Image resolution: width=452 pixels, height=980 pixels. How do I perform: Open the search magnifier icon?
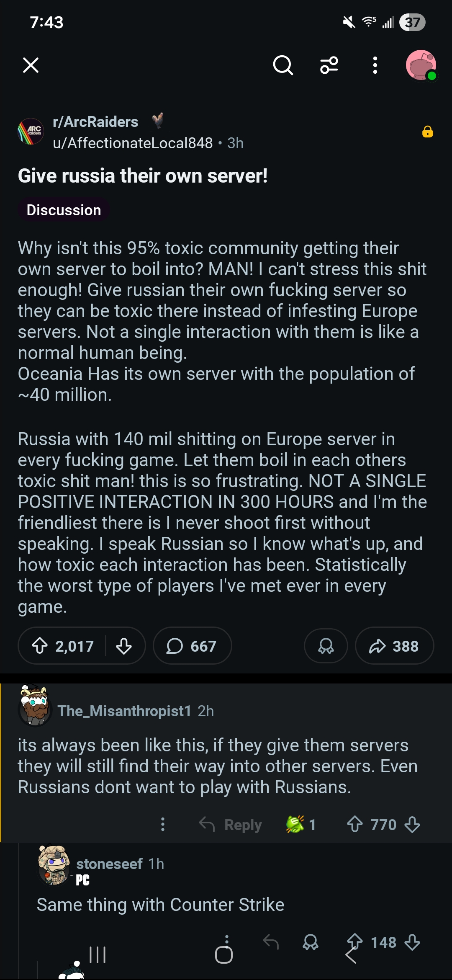point(283,65)
